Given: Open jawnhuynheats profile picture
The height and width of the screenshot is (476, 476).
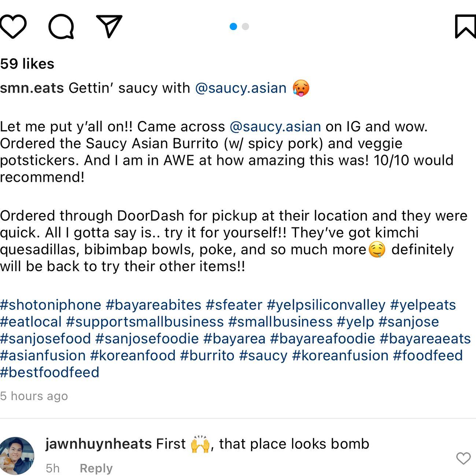Looking at the screenshot, I should [x=17, y=455].
